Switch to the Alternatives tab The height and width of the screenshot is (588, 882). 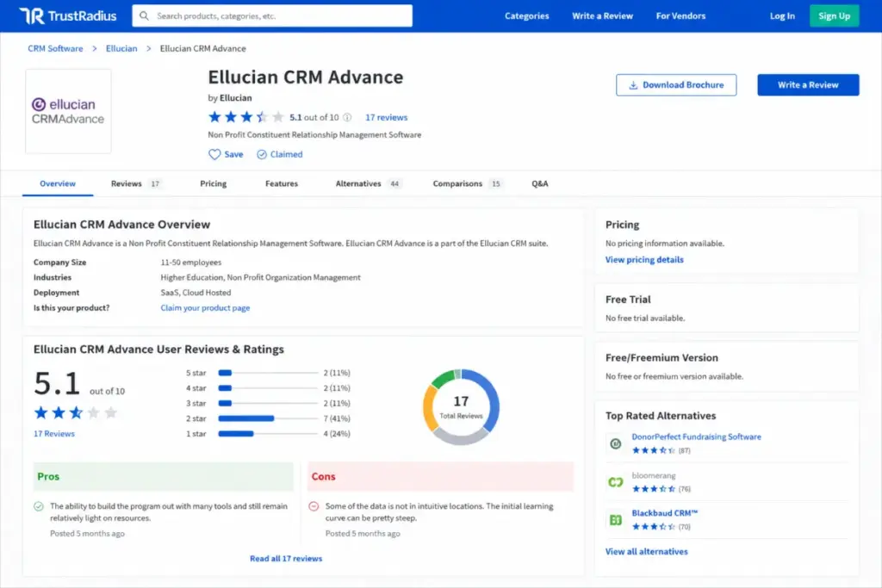(x=368, y=184)
